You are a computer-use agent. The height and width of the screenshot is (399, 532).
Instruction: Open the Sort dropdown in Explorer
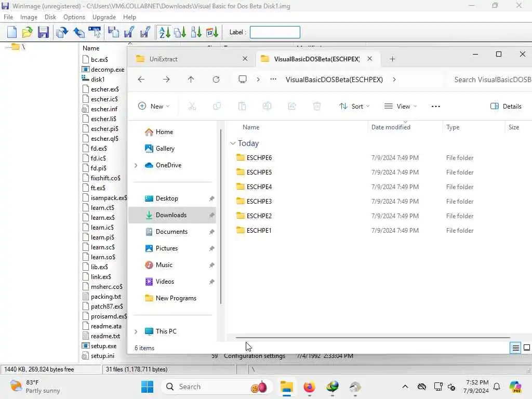[354, 106]
